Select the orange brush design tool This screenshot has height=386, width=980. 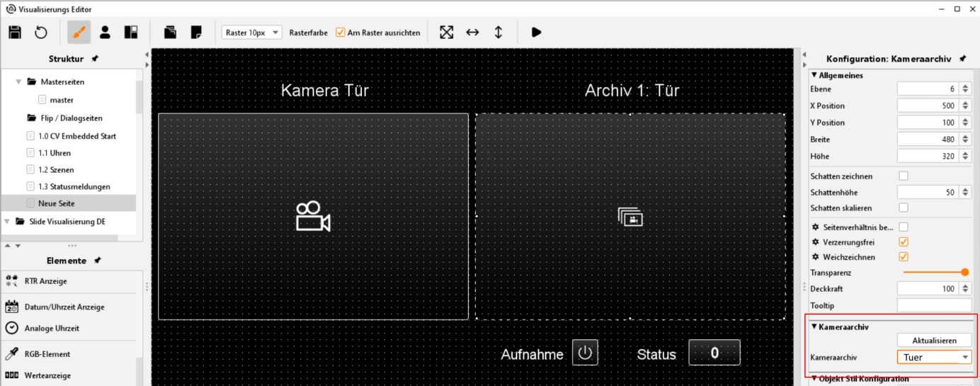pos(79,33)
